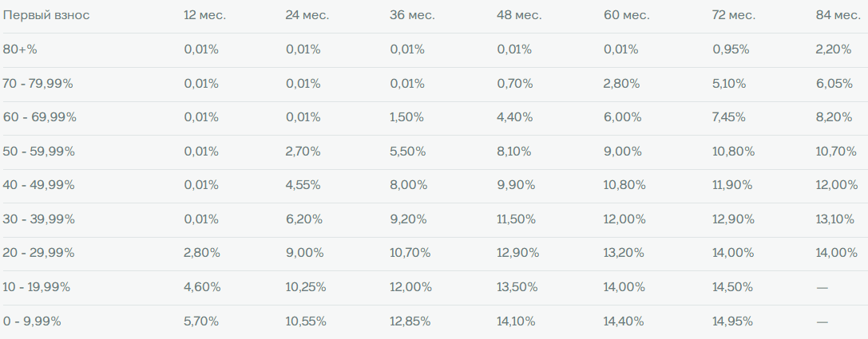The image size is (868, 339).
Task: Click the 80+% row label
Action: point(21,49)
